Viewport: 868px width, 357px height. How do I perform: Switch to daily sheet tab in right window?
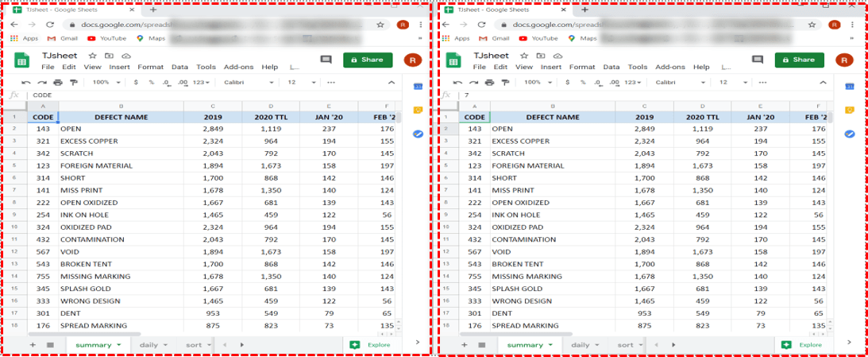[584, 345]
